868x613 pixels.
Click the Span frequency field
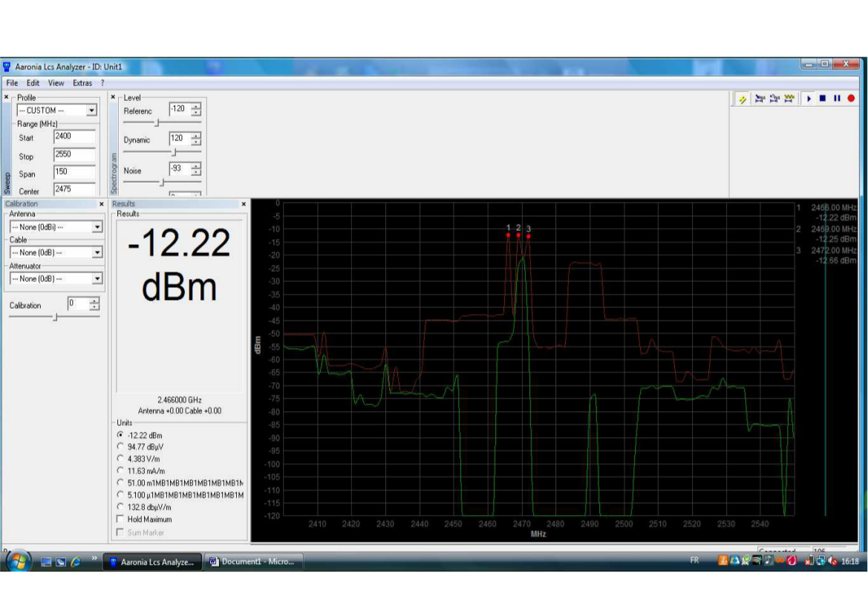pos(74,172)
